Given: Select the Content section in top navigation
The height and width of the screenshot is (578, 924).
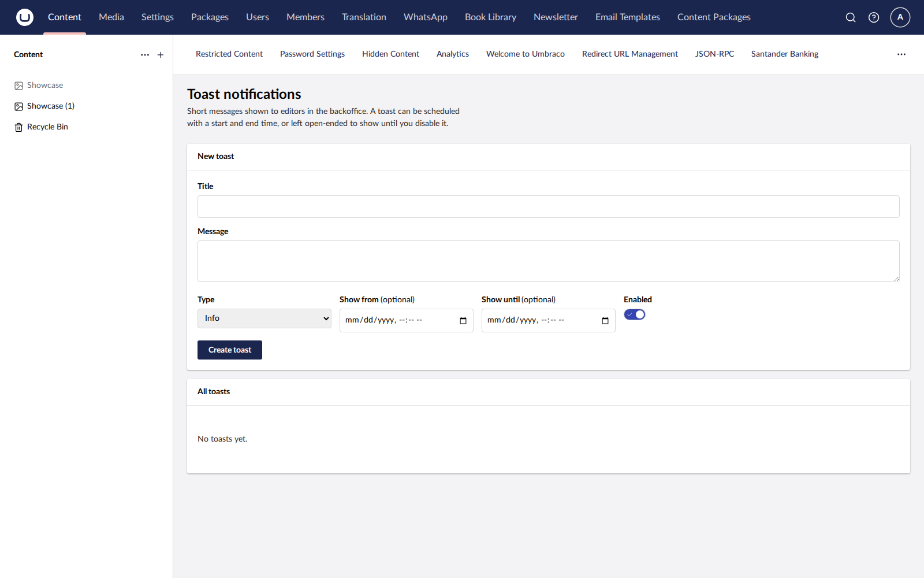Looking at the screenshot, I should [x=65, y=17].
